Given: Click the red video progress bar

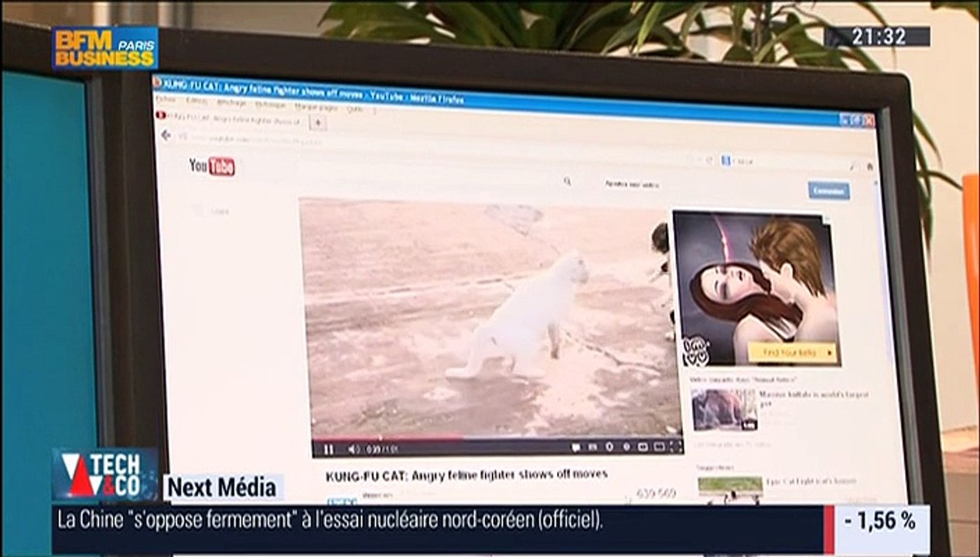Looking at the screenshot, I should (x=387, y=437).
